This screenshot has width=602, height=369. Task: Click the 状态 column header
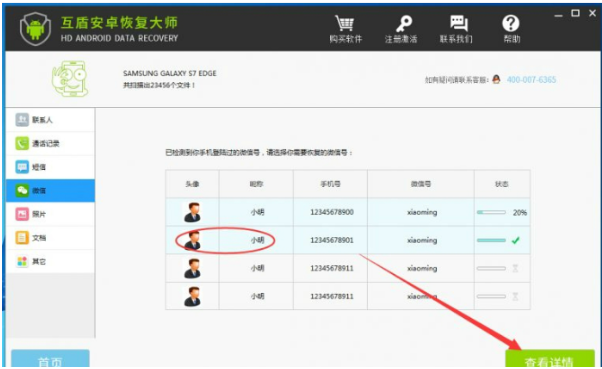coord(502,184)
